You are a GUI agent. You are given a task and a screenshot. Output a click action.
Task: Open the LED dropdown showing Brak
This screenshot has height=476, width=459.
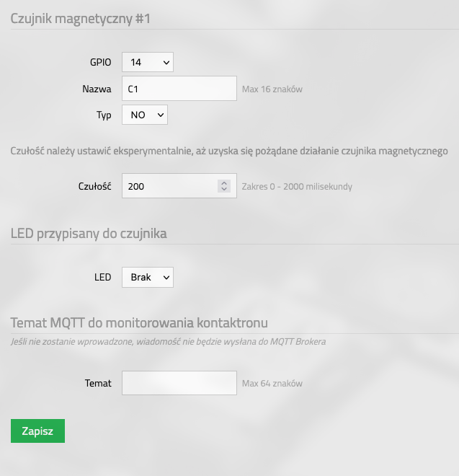pos(148,277)
